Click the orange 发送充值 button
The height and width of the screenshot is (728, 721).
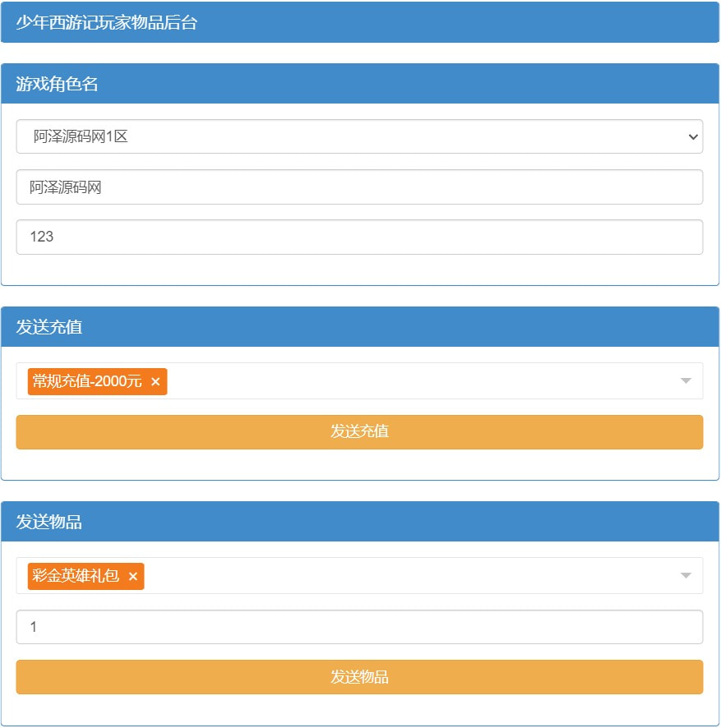[359, 432]
